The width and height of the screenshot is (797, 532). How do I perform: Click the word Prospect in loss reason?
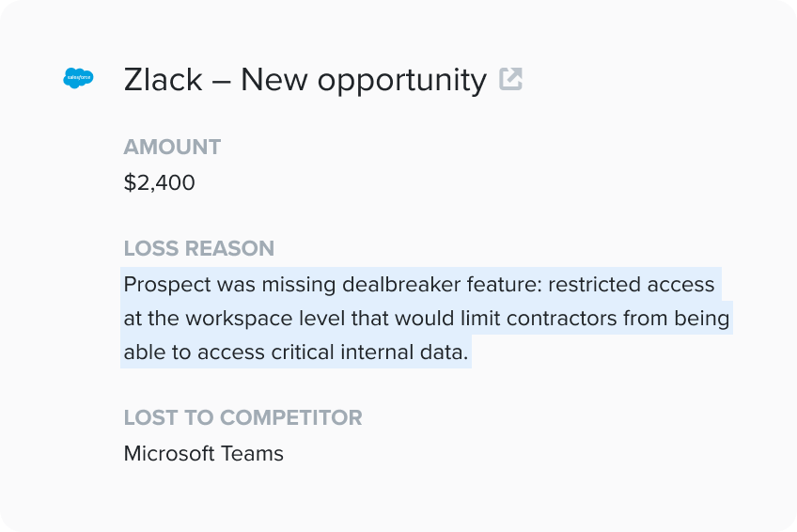167,285
